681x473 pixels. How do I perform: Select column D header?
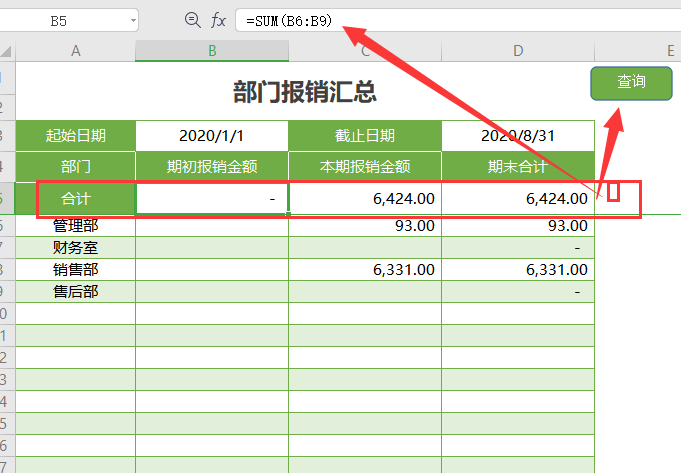point(518,51)
